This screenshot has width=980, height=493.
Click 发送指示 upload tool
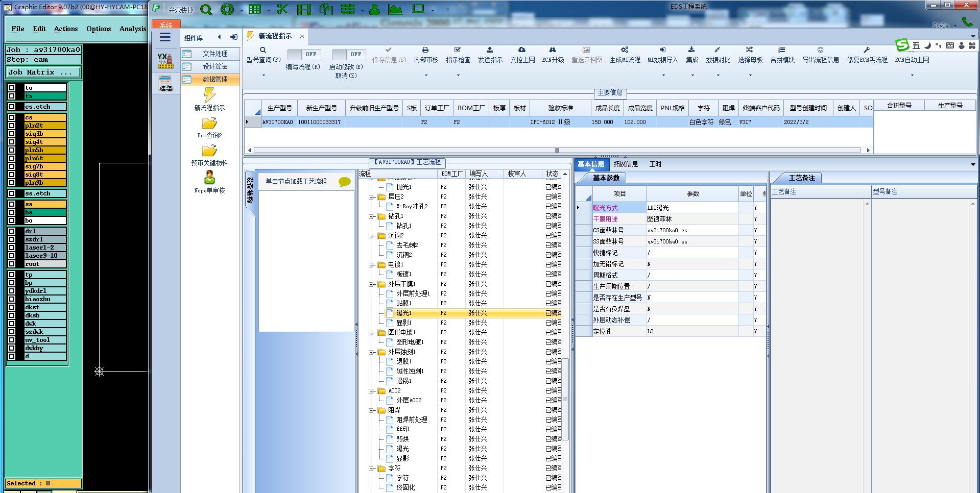coord(490,55)
